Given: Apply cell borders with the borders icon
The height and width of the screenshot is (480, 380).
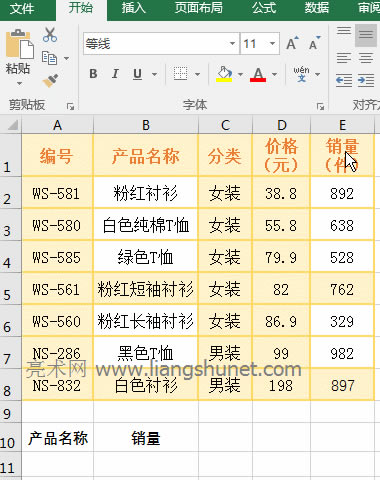Looking at the screenshot, I should (181, 74).
